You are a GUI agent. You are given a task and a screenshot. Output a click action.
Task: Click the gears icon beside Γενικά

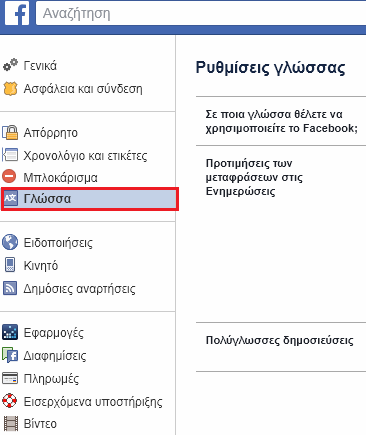[10, 65]
